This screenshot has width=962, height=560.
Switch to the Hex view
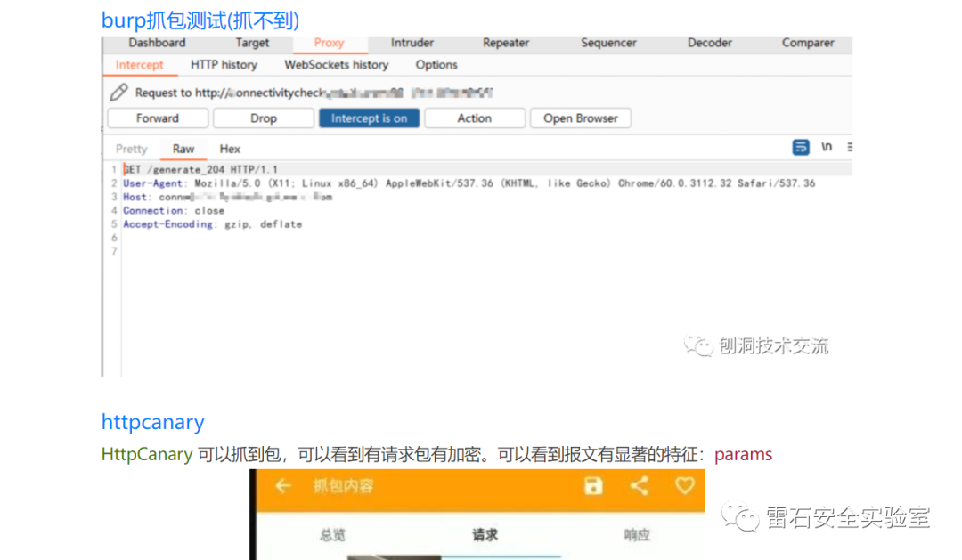230,149
